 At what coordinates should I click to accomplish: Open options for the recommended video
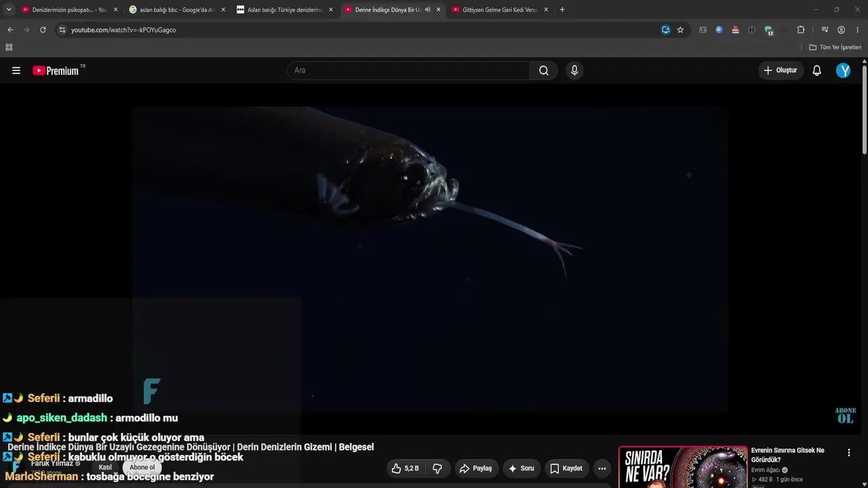pos(849,453)
